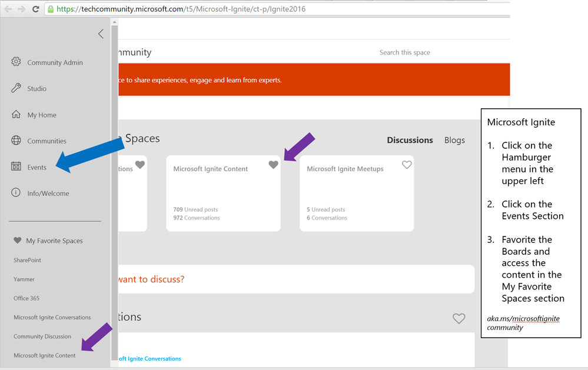Toggle the heart beside the lower section heading

pyautogui.click(x=459, y=318)
